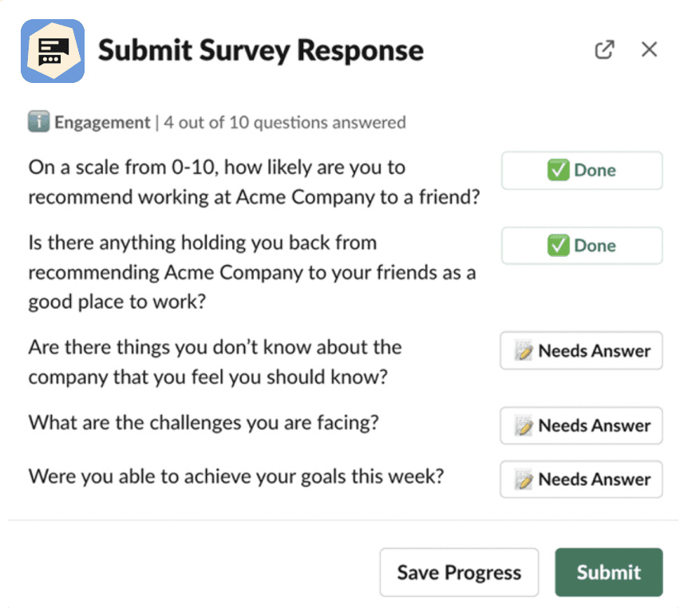Open the Done answer for the holding-you-back question
680x616 pixels.
582,245
